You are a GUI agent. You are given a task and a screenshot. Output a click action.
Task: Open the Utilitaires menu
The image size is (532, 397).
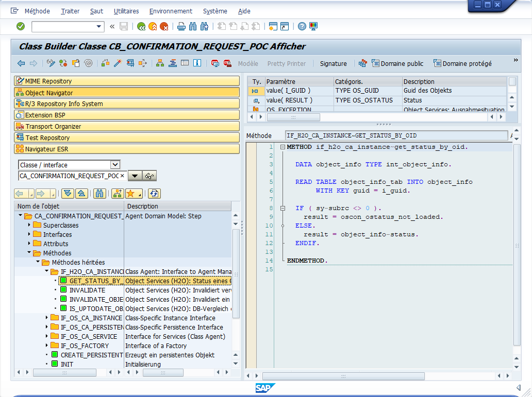126,11
